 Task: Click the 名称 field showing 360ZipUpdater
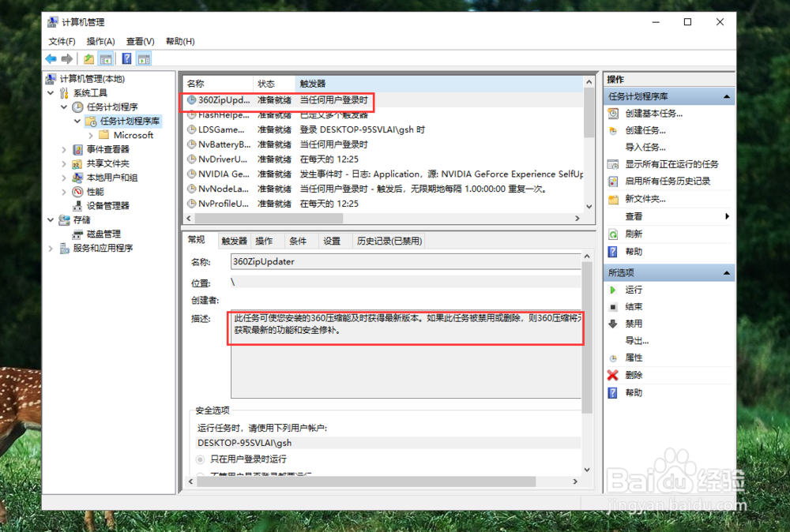coord(405,262)
